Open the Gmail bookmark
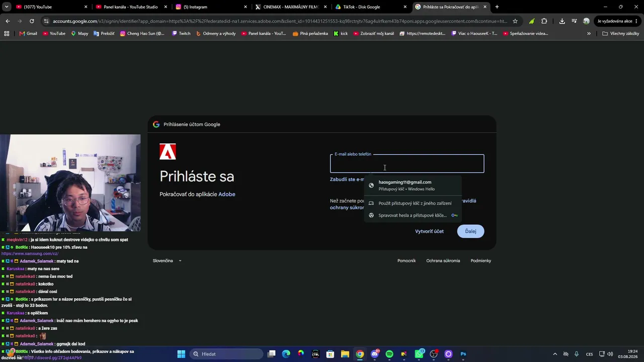The height and width of the screenshot is (362, 644). coord(28,34)
